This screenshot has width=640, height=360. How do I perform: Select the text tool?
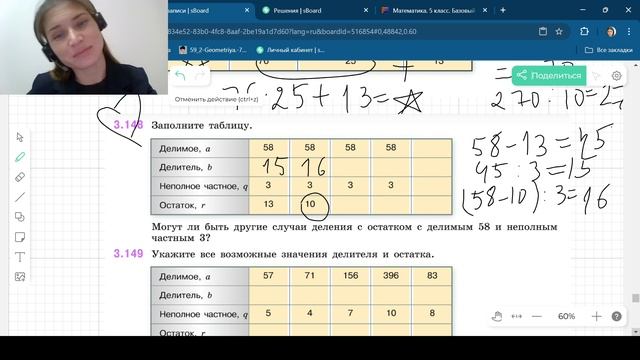[x=20, y=257]
